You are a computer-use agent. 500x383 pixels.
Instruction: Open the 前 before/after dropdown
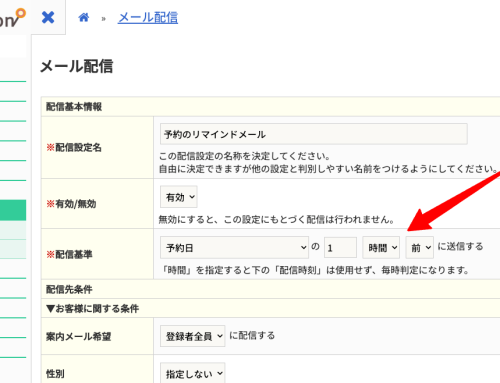click(x=419, y=247)
